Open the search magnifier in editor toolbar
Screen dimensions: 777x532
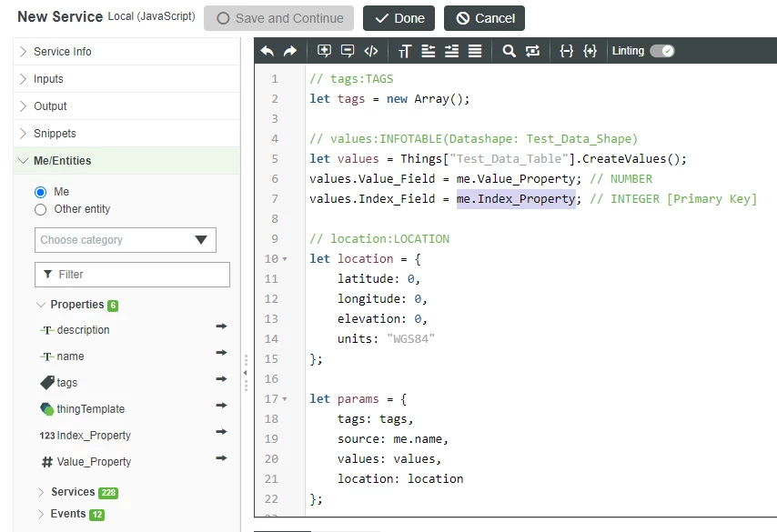click(x=509, y=51)
